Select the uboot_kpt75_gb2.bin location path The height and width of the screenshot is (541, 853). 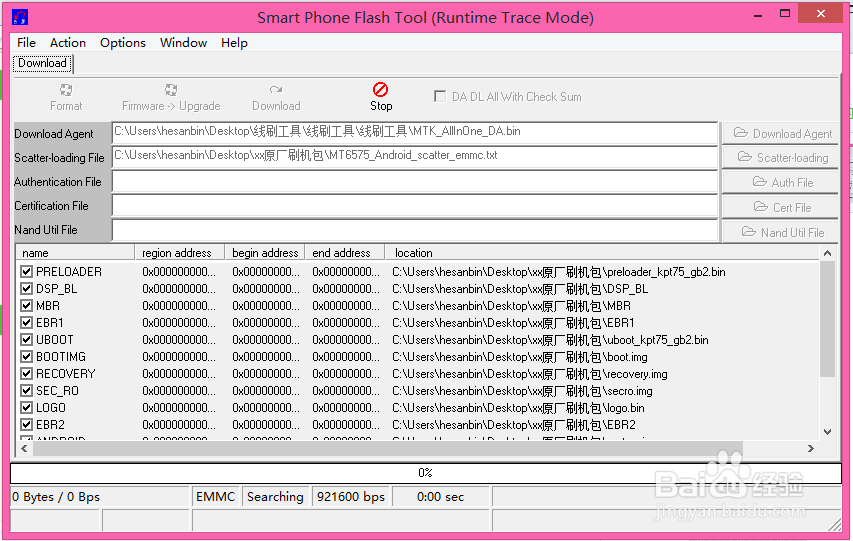coord(550,340)
